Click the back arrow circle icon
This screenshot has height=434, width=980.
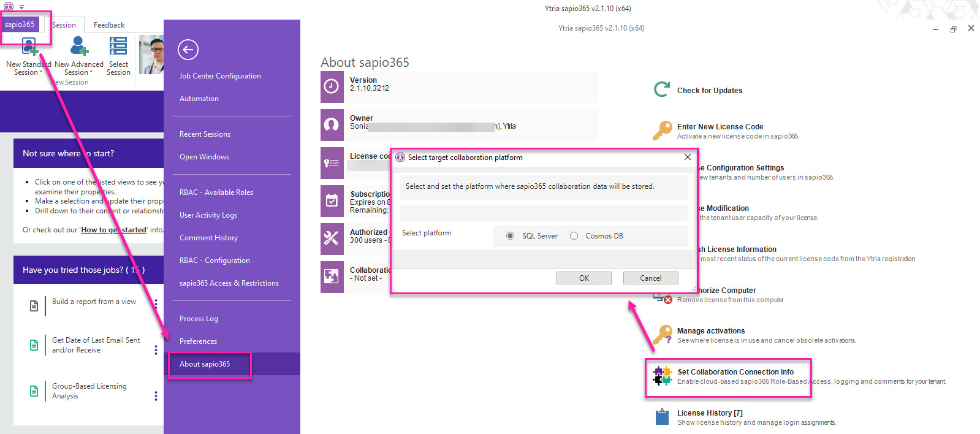(x=188, y=50)
